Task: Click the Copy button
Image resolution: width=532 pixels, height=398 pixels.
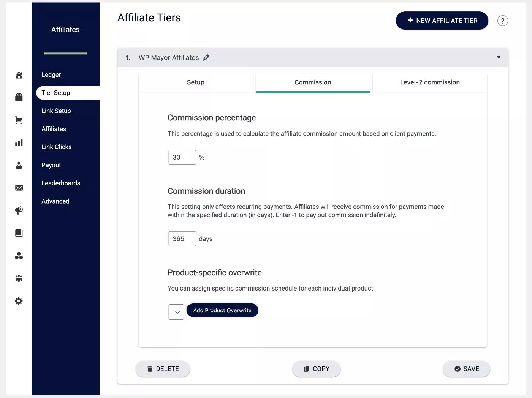Action: 316,369
